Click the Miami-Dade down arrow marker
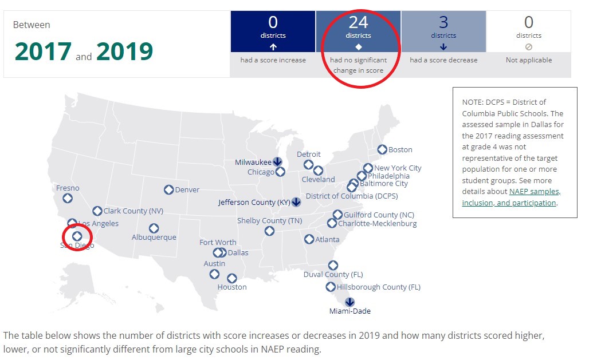 349,302
